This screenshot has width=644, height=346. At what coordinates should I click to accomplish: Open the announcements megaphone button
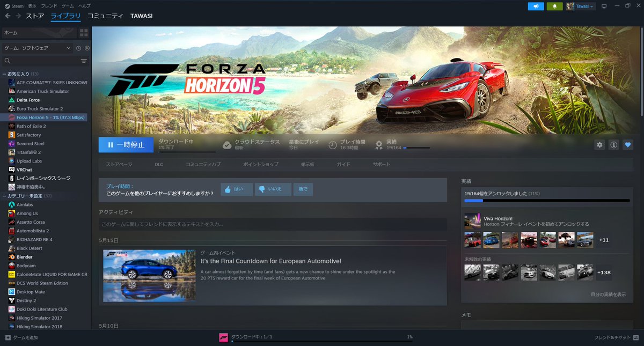[536, 6]
